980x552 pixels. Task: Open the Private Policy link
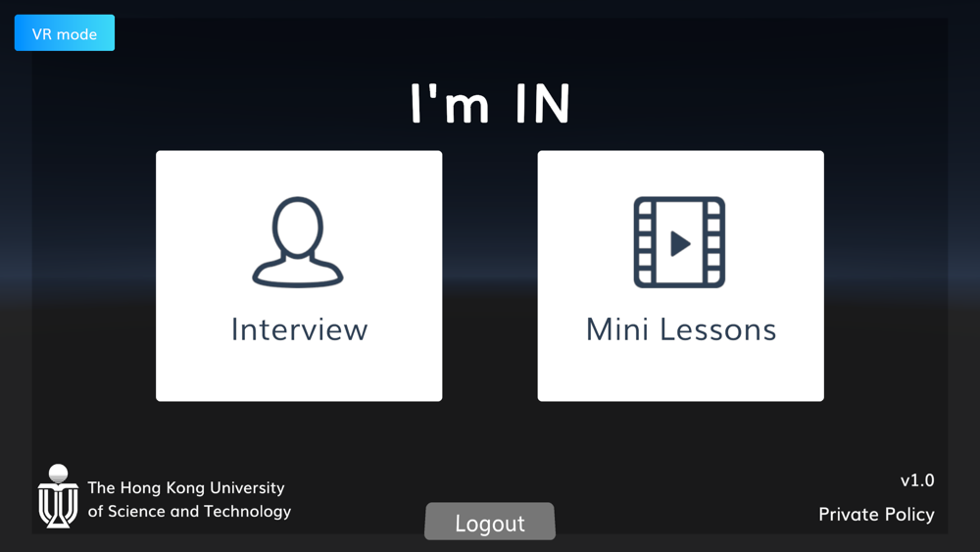pos(876,515)
